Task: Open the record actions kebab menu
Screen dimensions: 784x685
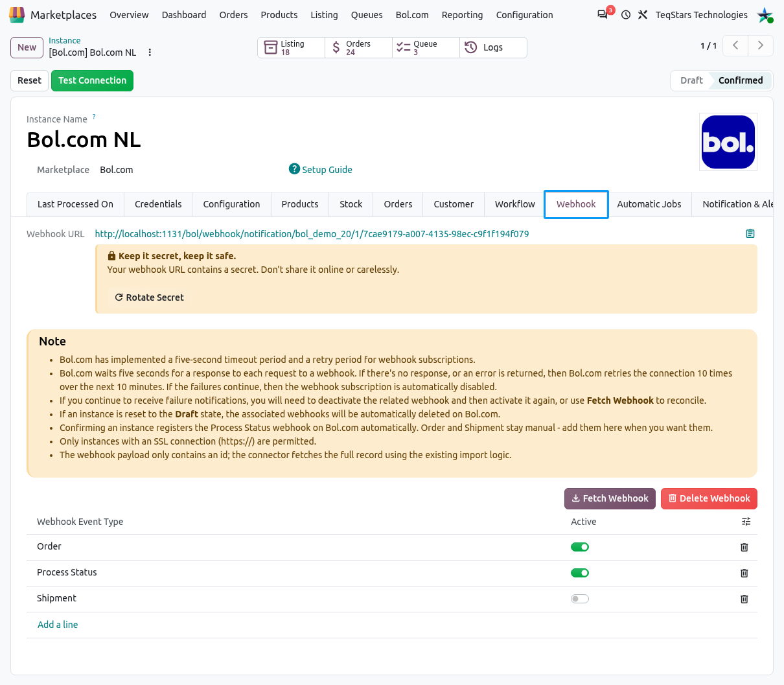Action: tap(150, 52)
